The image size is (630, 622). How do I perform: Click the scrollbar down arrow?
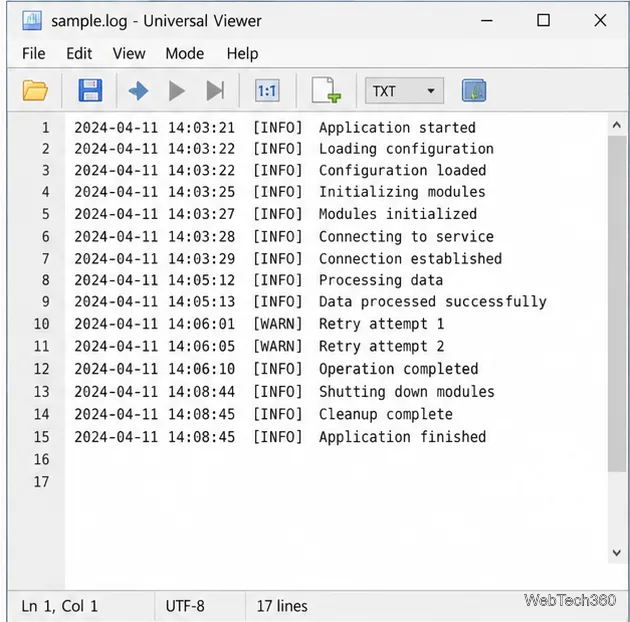click(617, 553)
